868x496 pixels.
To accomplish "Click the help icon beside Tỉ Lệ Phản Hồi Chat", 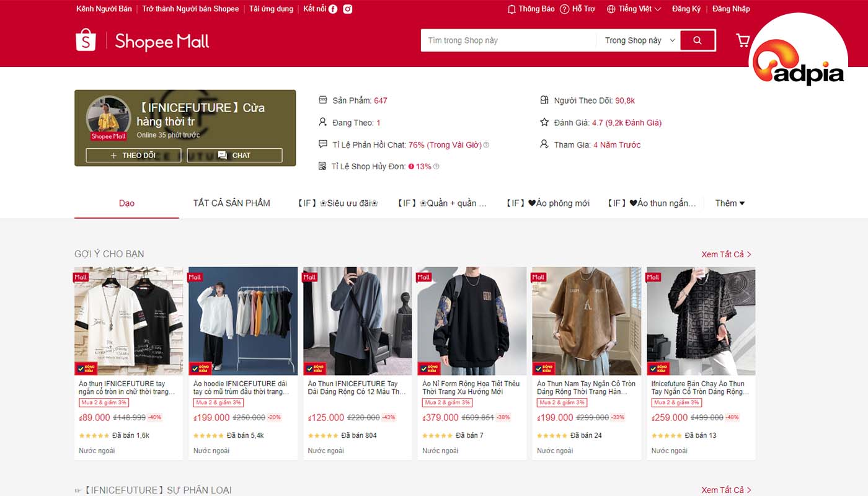I will (486, 145).
